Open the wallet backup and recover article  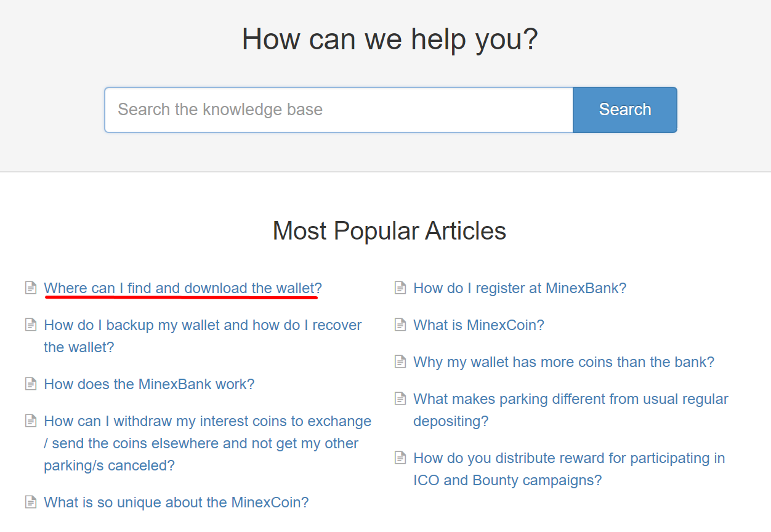pyautogui.click(x=203, y=325)
